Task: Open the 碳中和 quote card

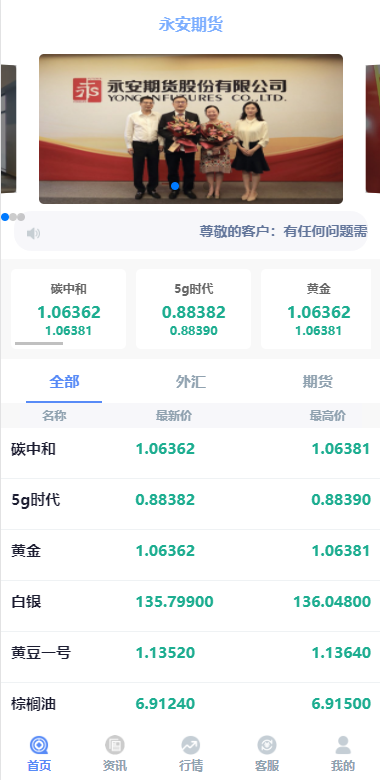Action: (69, 309)
